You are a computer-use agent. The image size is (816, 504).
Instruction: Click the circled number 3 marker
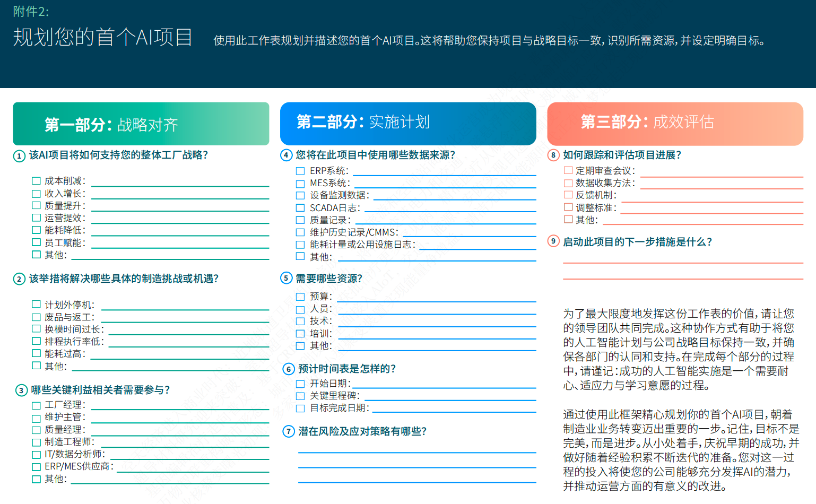click(x=21, y=390)
